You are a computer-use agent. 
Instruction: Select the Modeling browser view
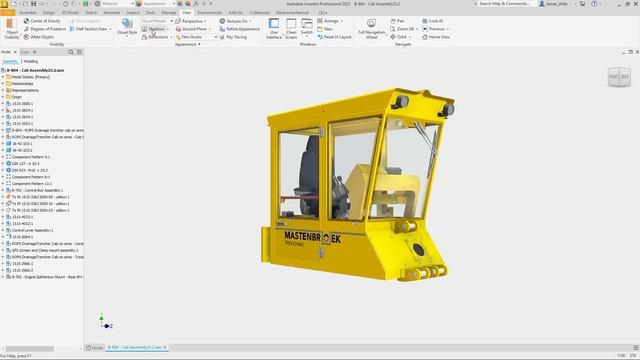[x=31, y=61]
